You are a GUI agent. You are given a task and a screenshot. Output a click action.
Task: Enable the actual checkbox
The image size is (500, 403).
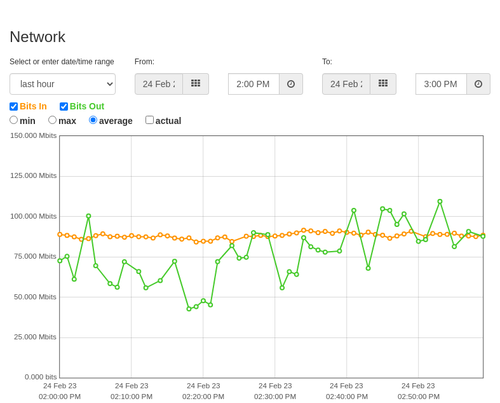click(x=150, y=120)
